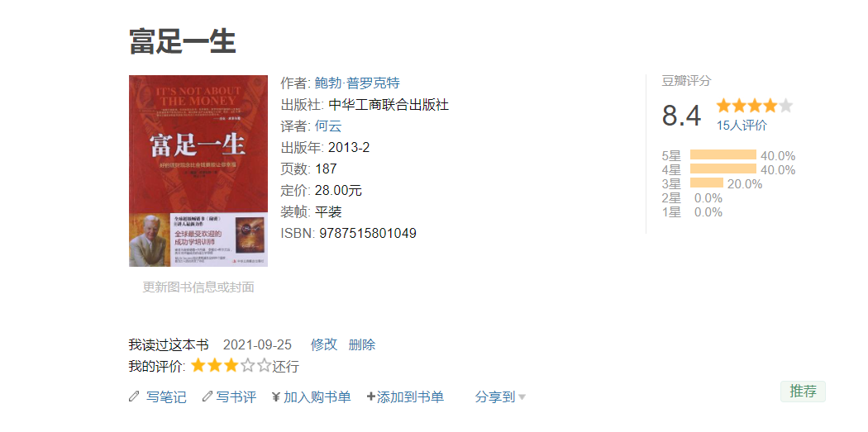Click the green 推荐 button
Viewport: 868px width, 432px height.
(803, 391)
